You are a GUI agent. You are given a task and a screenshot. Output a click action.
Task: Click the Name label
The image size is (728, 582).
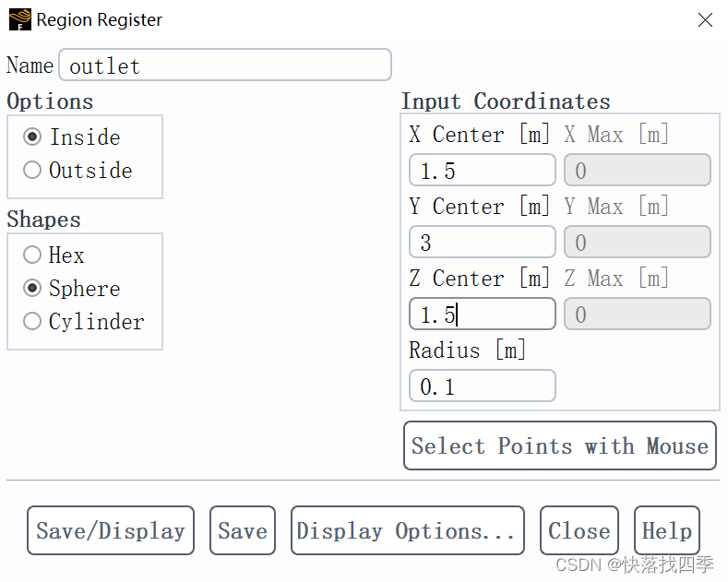coord(30,65)
